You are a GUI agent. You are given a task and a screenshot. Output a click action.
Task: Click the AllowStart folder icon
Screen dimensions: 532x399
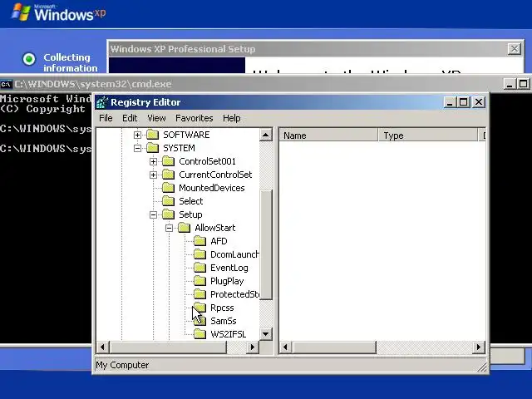(x=185, y=228)
